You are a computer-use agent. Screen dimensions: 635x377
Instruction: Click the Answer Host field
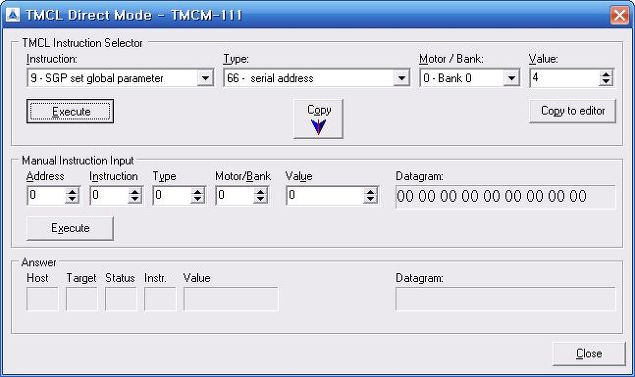pyautogui.click(x=43, y=299)
